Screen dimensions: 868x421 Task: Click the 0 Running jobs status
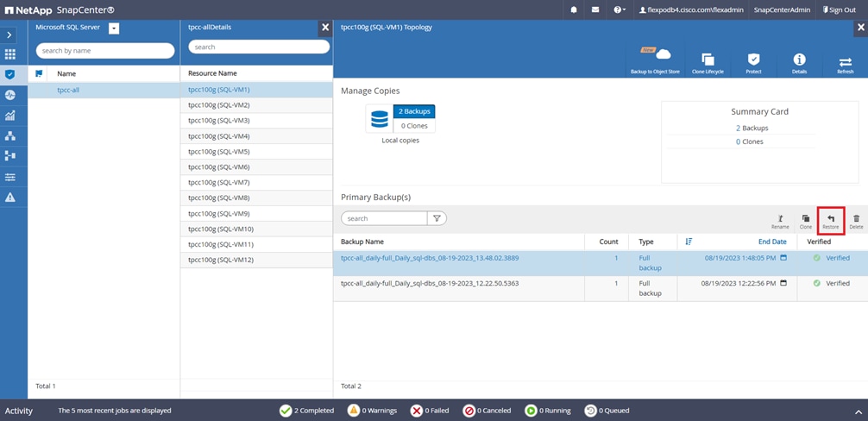[x=548, y=411]
